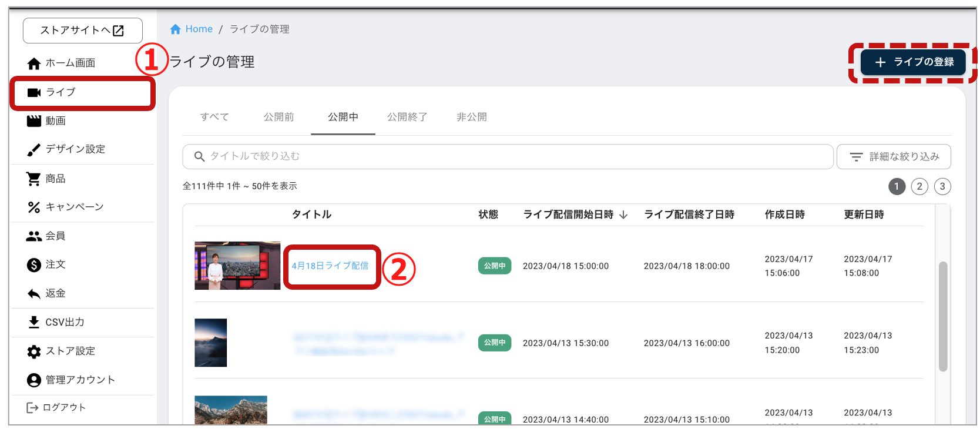980x429 pixels.
Task: Click the タイトルで絞り込む search field
Action: 508,156
